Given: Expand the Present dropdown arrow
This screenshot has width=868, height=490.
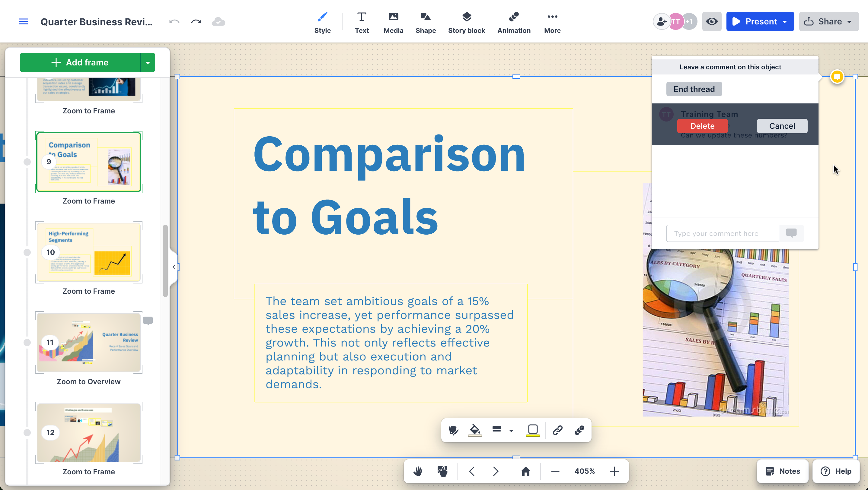Looking at the screenshot, I should 785,22.
